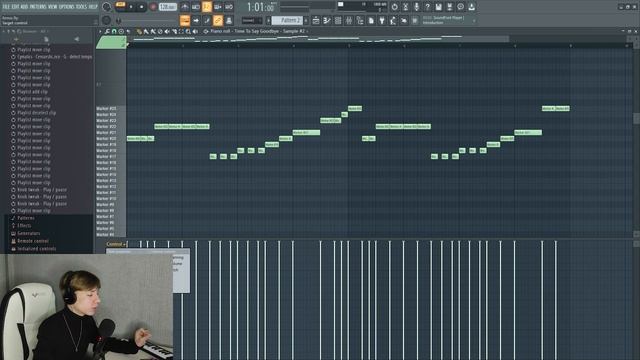The width and height of the screenshot is (640, 360).
Task: Open the Mixer window icon
Action: (x=349, y=20)
